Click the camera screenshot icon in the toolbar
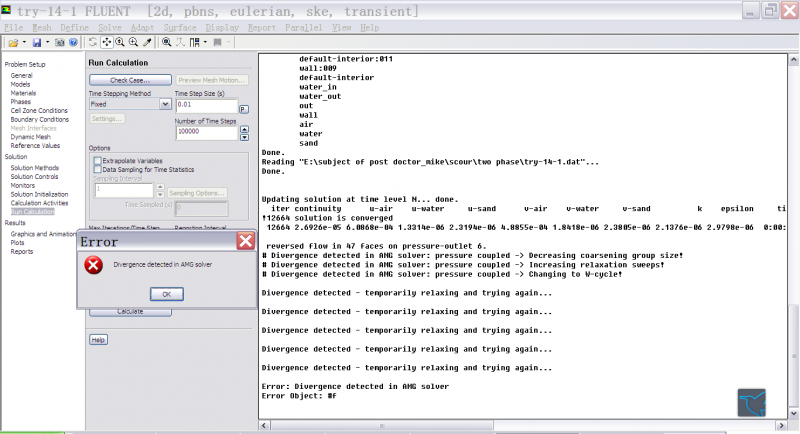 point(60,43)
